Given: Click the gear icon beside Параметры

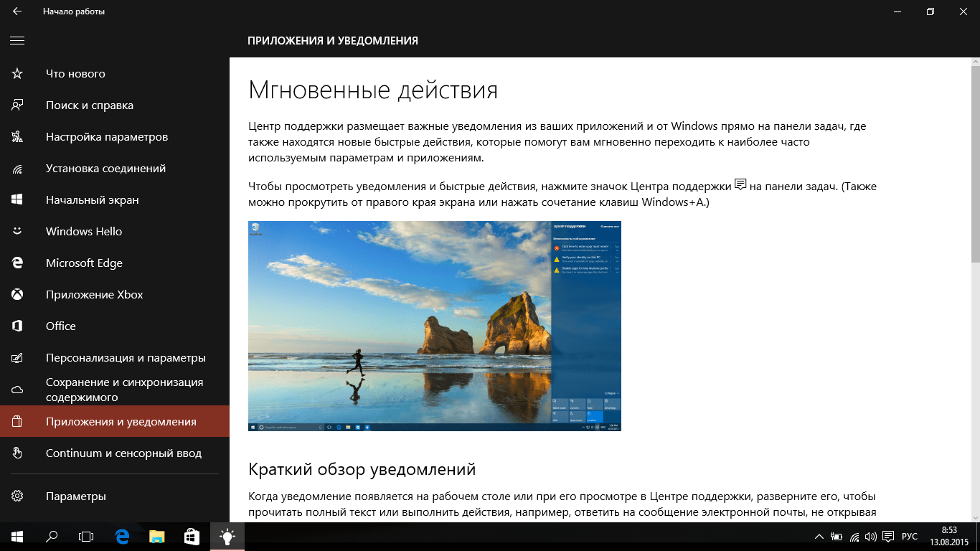Looking at the screenshot, I should 17,496.
